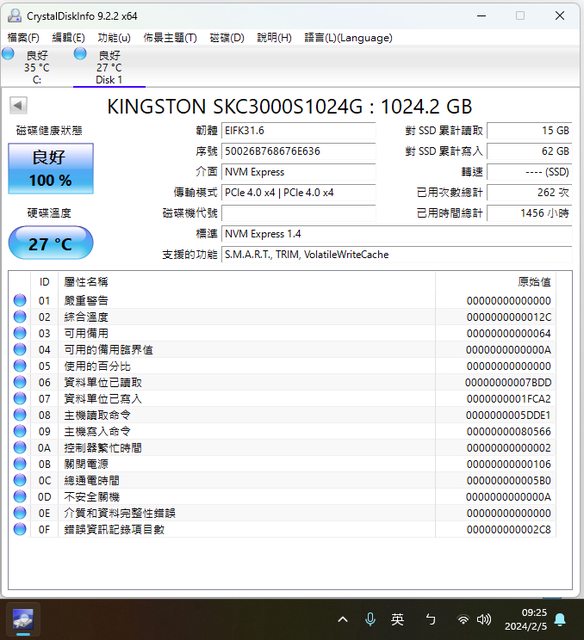Select the 使用的百分比 attribute name
The image size is (584, 640).
coord(97,366)
